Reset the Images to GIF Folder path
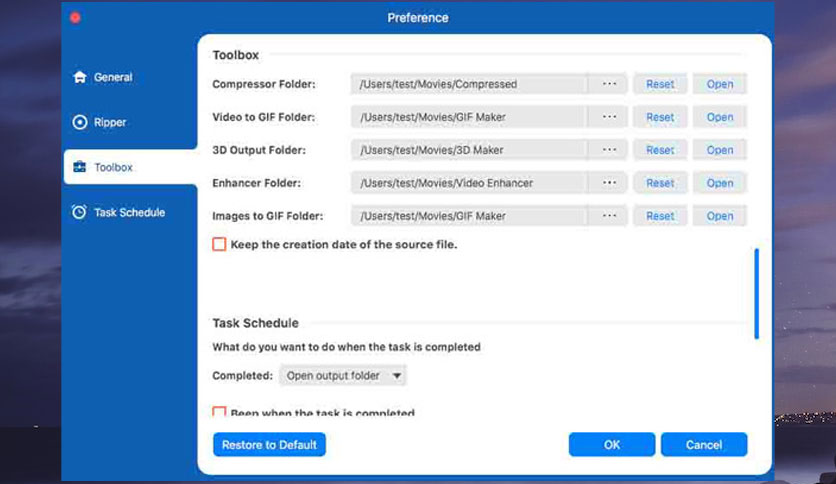 coord(660,216)
